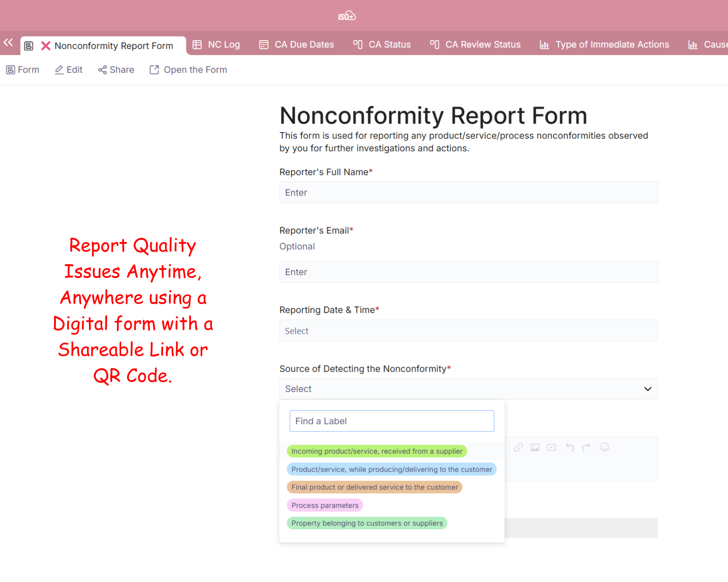Select 'Final product or delivered service' option

click(x=374, y=487)
